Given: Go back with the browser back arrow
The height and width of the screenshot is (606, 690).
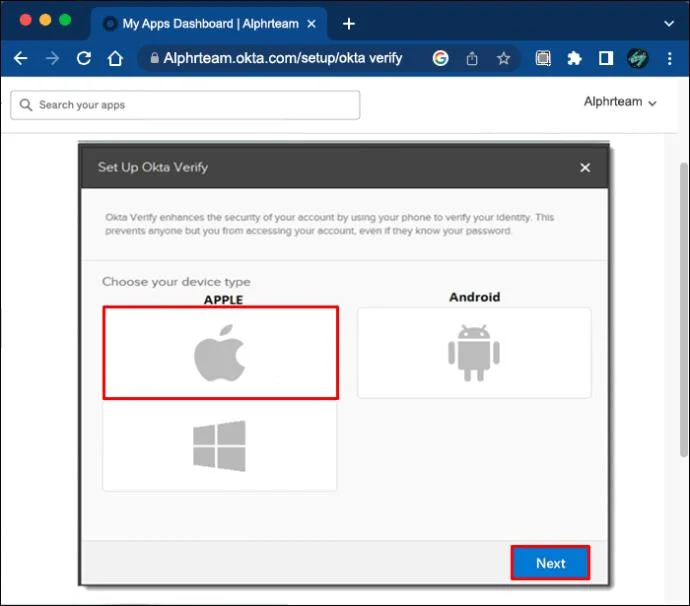Looking at the screenshot, I should coord(21,58).
